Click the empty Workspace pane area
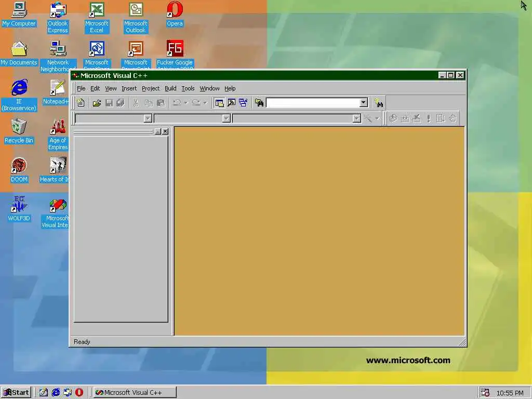The height and width of the screenshot is (399, 532). pyautogui.click(x=121, y=229)
